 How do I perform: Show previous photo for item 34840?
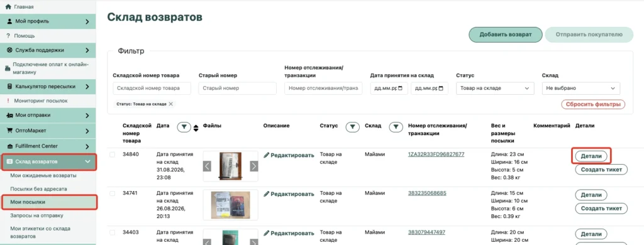[208, 166]
